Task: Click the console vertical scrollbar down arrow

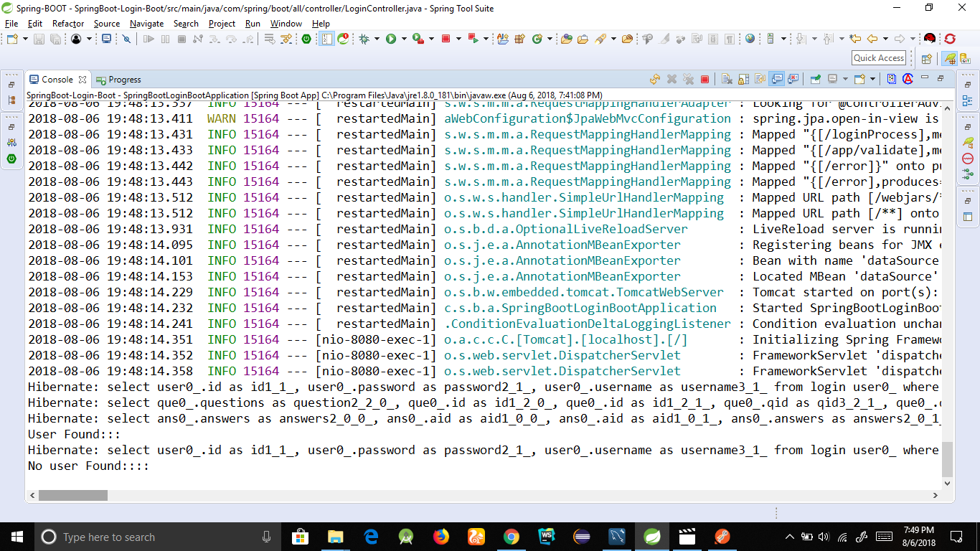Action: pos(948,483)
